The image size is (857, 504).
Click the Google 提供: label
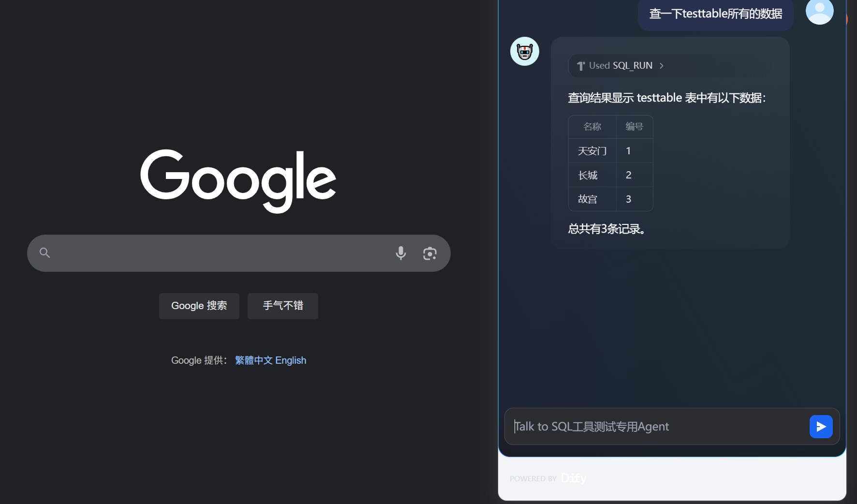(x=199, y=360)
